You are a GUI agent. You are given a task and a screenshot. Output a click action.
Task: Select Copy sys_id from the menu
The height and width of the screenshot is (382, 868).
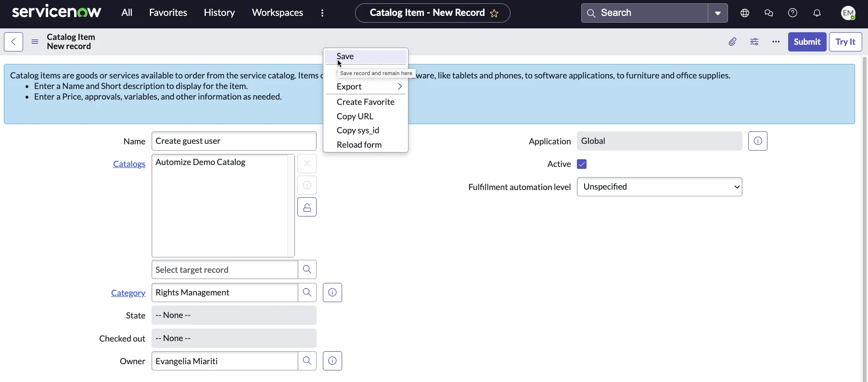(x=358, y=130)
